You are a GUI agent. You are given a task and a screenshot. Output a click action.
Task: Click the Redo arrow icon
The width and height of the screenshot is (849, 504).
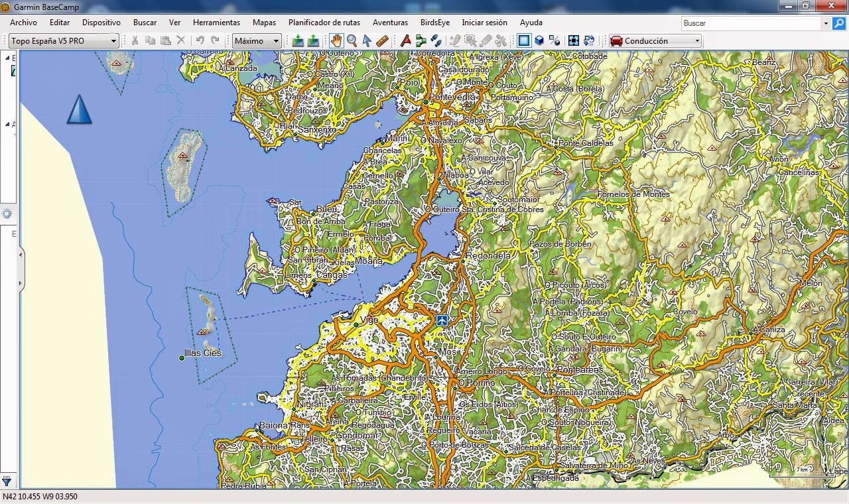click(215, 40)
